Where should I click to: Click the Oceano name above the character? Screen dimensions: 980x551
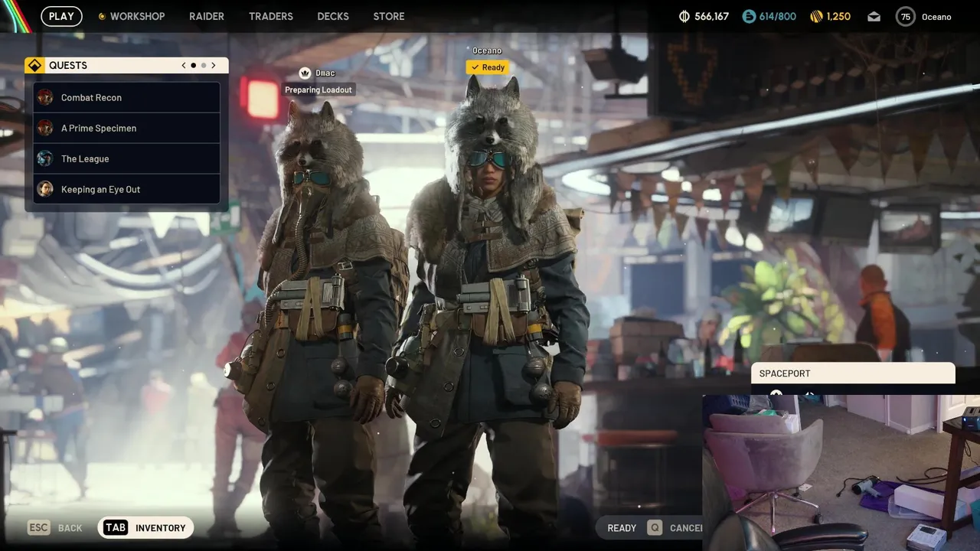[487, 51]
